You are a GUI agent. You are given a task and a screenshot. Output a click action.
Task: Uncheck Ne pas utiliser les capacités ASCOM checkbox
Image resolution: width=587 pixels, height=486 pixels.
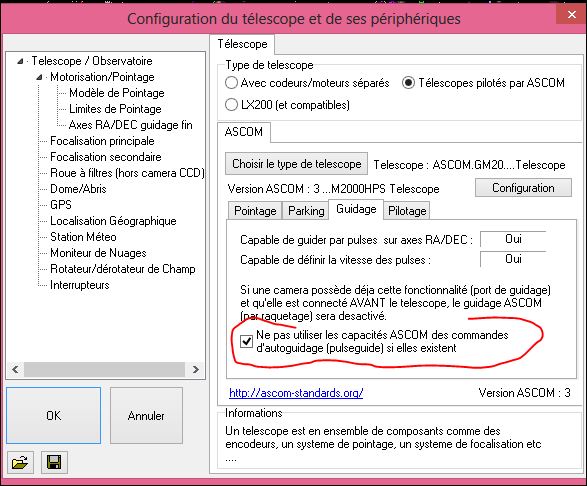click(x=246, y=341)
